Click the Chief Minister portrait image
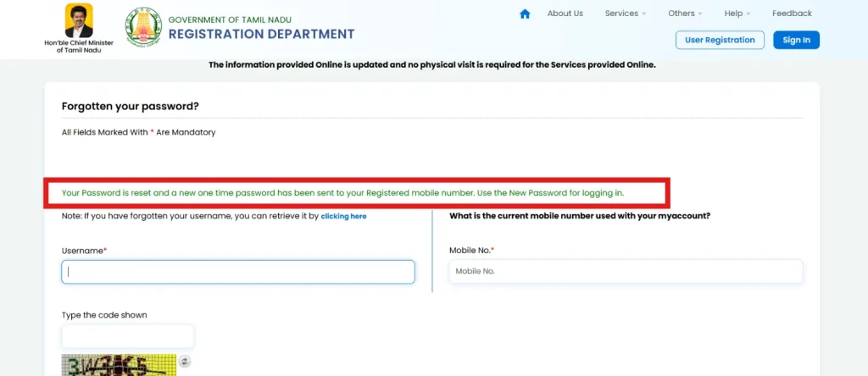This screenshot has height=376, width=868. 79,20
